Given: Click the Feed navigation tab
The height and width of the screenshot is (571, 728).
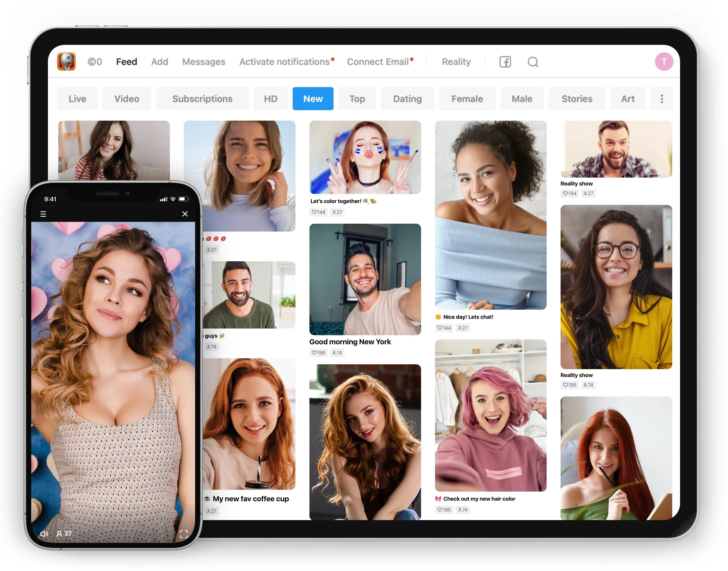Looking at the screenshot, I should [126, 61].
